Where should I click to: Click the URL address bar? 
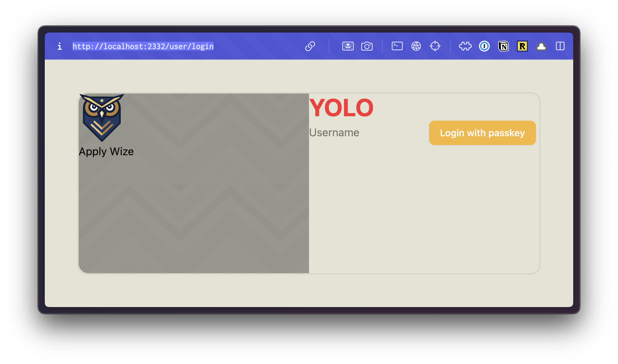coord(143,46)
